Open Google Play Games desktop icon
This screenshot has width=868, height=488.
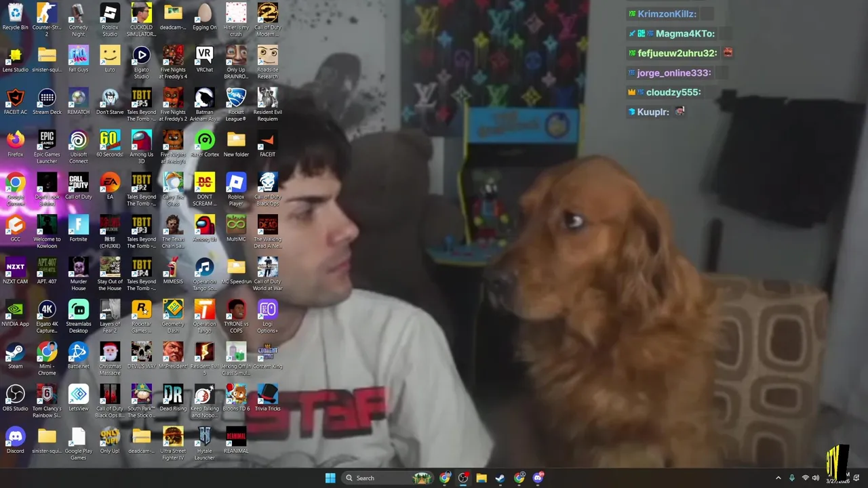78,444
